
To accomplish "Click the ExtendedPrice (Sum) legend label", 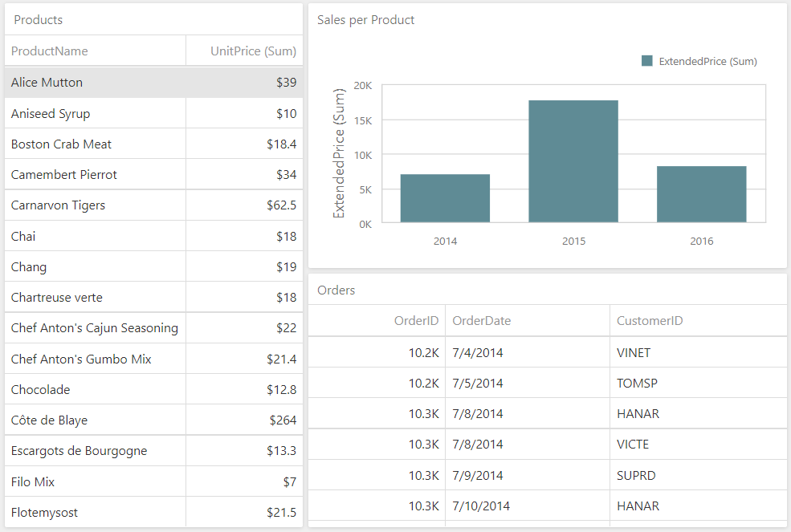I will 707,61.
